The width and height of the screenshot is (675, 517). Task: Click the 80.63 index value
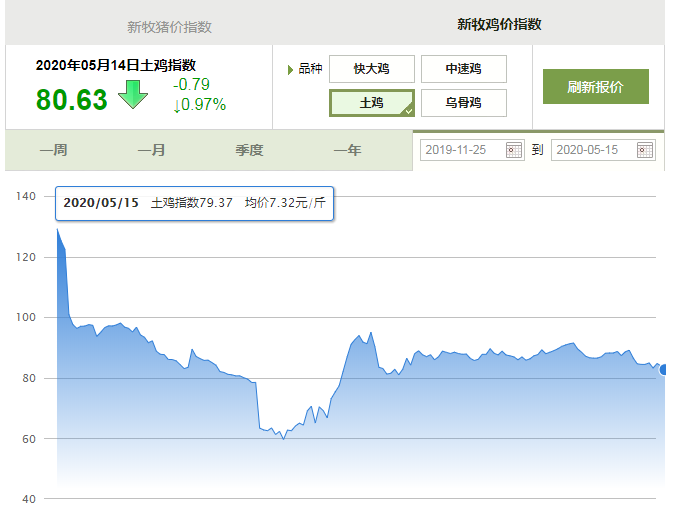[x=71, y=99]
